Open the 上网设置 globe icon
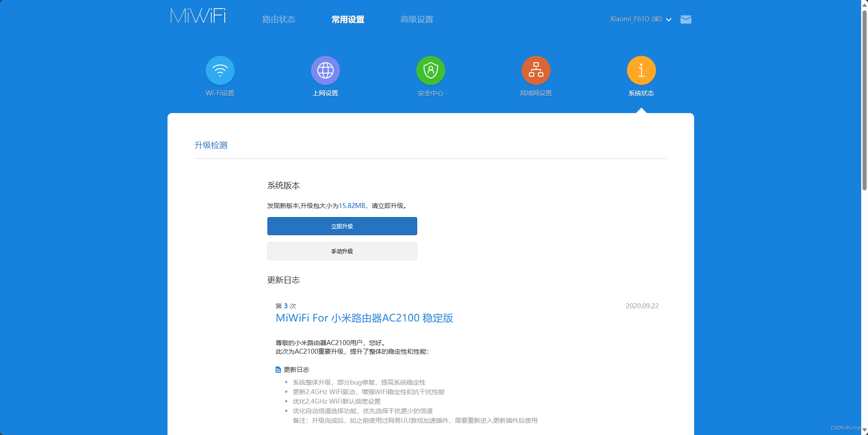The image size is (868, 435). click(x=325, y=70)
